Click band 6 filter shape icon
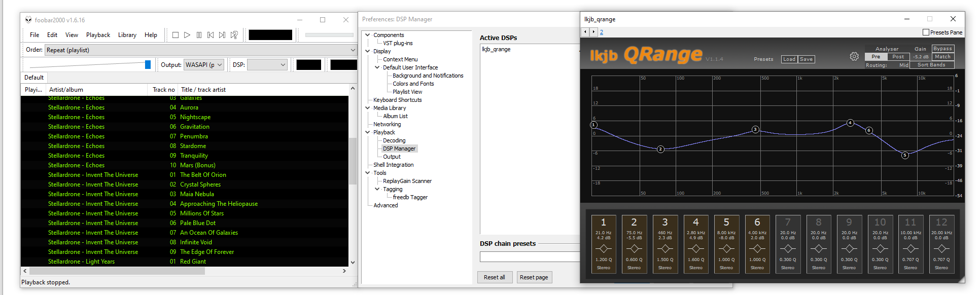The width and height of the screenshot is (980, 295). tap(757, 248)
